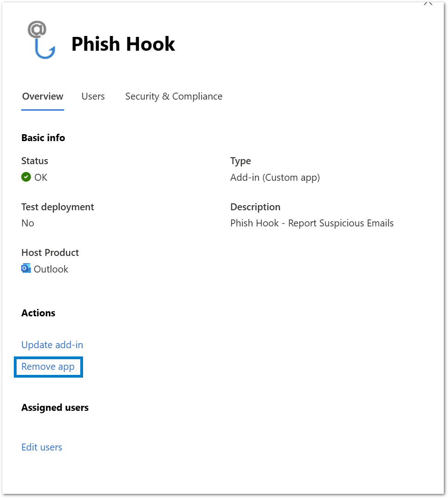This screenshot has width=448, height=498.
Task: Click the Description label
Action: (x=256, y=207)
